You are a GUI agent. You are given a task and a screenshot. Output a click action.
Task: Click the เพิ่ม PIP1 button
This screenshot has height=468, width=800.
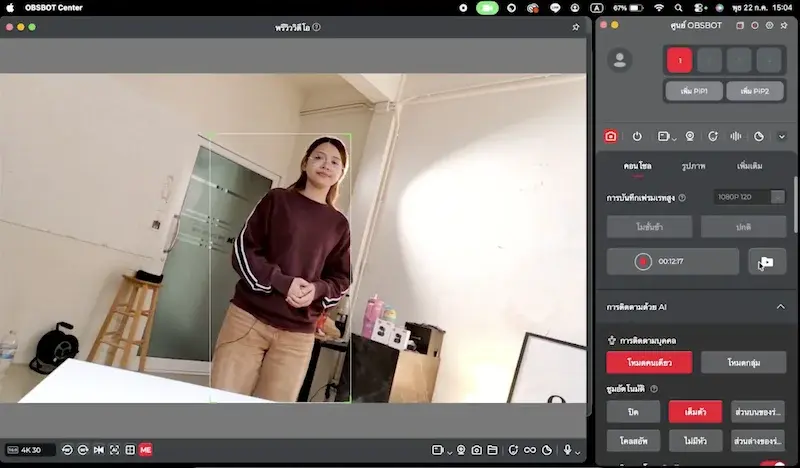click(x=694, y=91)
